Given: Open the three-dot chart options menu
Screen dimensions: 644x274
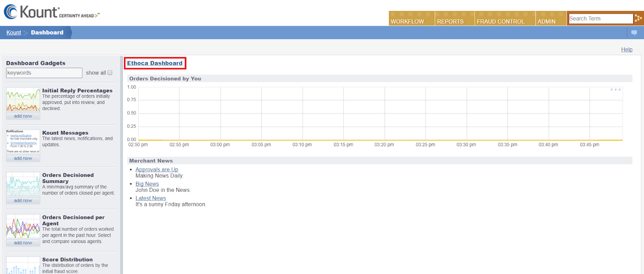Looking at the screenshot, I should (615, 89).
